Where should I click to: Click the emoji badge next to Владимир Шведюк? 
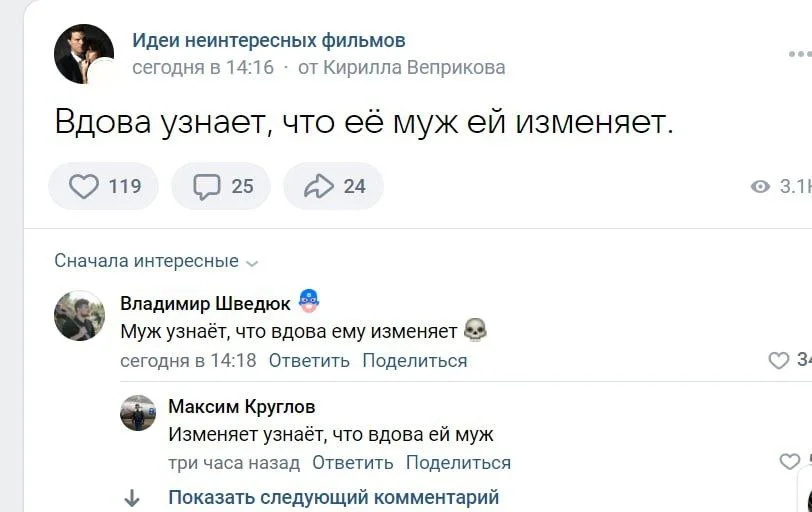tap(309, 302)
